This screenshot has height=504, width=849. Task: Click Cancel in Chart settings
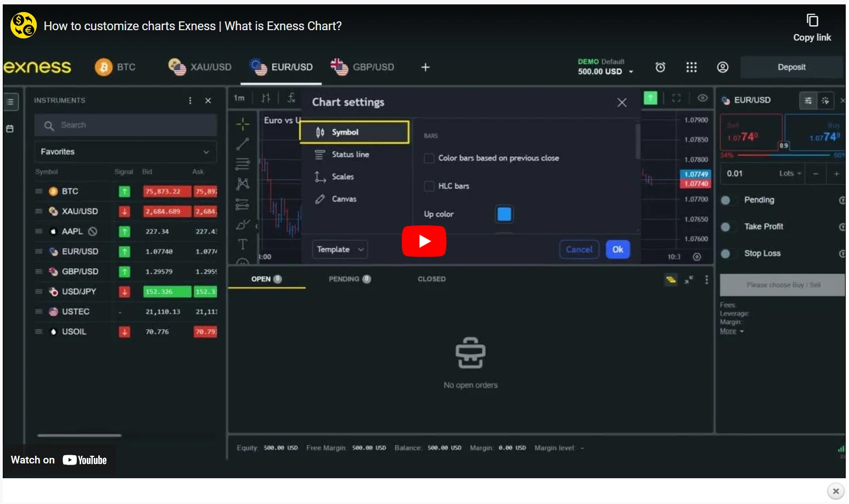click(579, 250)
